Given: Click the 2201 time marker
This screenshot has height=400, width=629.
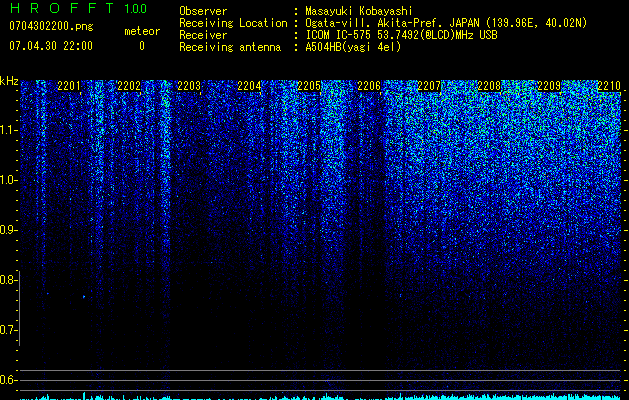Looking at the screenshot, I should pos(69,86).
